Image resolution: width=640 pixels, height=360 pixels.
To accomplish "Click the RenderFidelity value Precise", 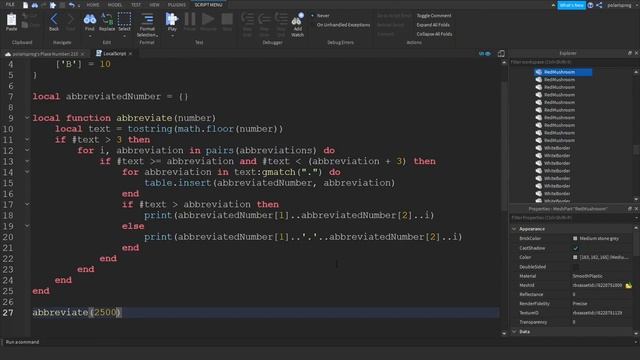I will [x=580, y=304].
